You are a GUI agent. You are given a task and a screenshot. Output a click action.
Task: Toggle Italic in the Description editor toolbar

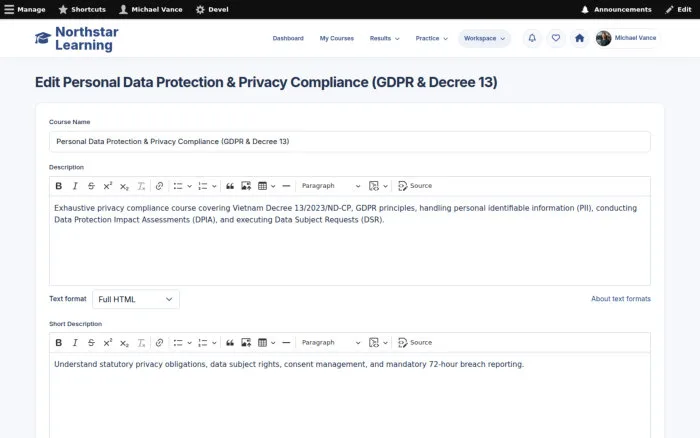coord(75,186)
